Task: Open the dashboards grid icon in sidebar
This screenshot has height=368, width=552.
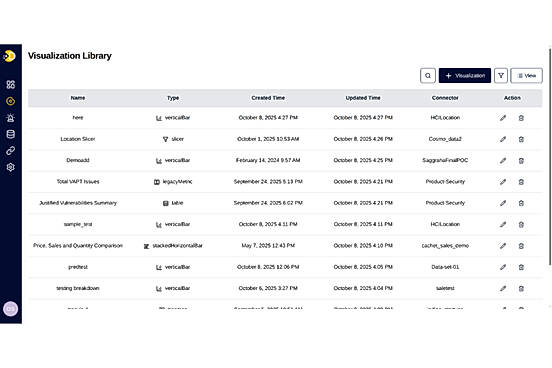Action: click(x=11, y=85)
